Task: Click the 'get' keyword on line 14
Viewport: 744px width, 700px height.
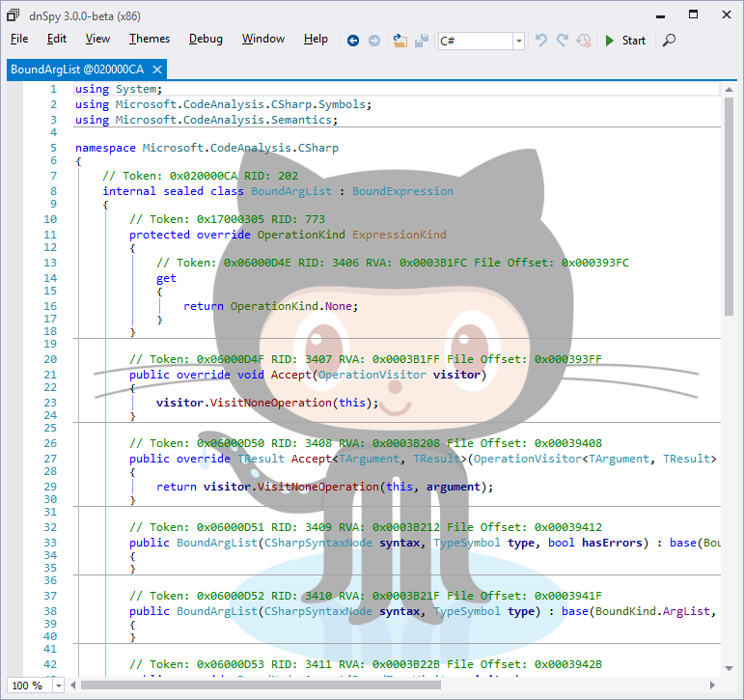Action: pyautogui.click(x=166, y=278)
